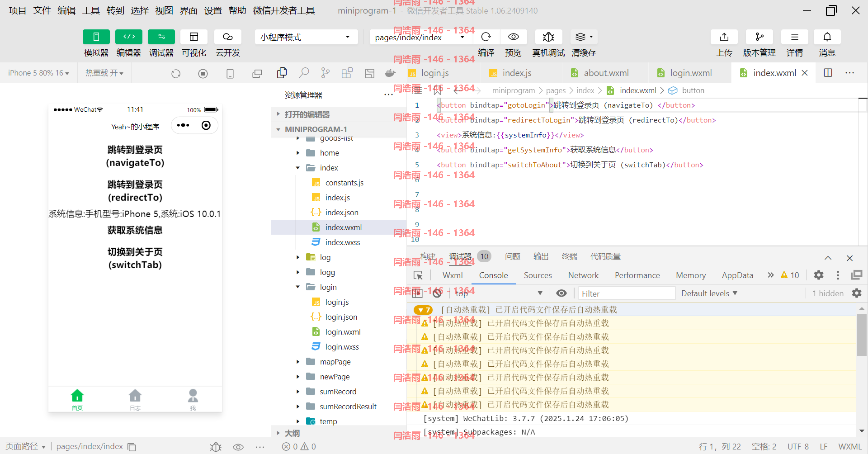Clear the console with the clear icon
Viewport: 868px width, 454px height.
(437, 293)
